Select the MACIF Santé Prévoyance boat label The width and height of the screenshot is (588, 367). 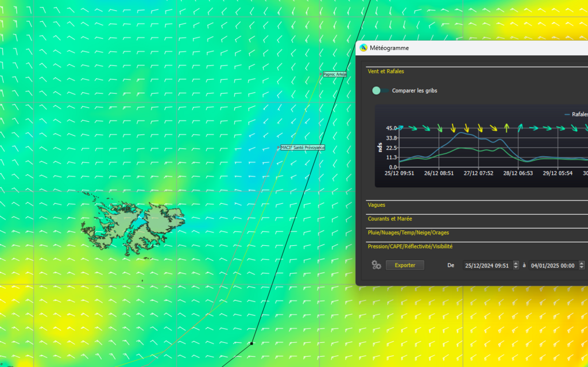click(303, 148)
